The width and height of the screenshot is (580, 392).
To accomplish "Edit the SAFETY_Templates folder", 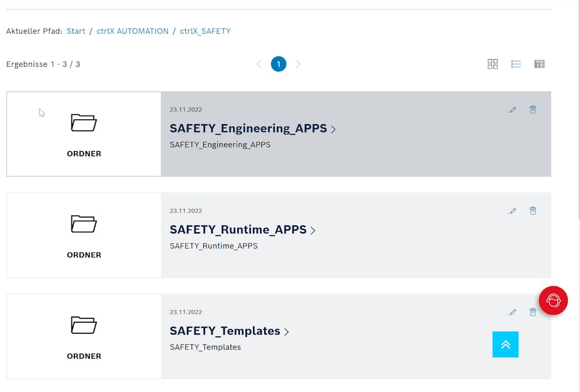I will pyautogui.click(x=511, y=312).
